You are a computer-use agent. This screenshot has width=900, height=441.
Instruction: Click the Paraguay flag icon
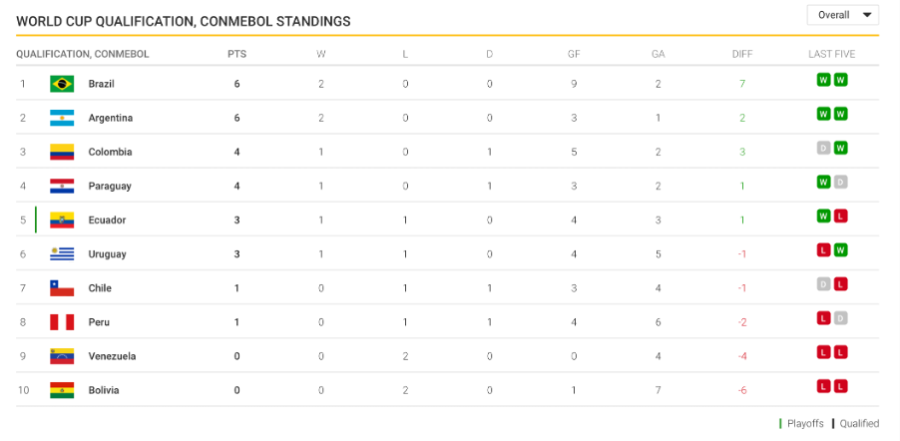[62, 186]
